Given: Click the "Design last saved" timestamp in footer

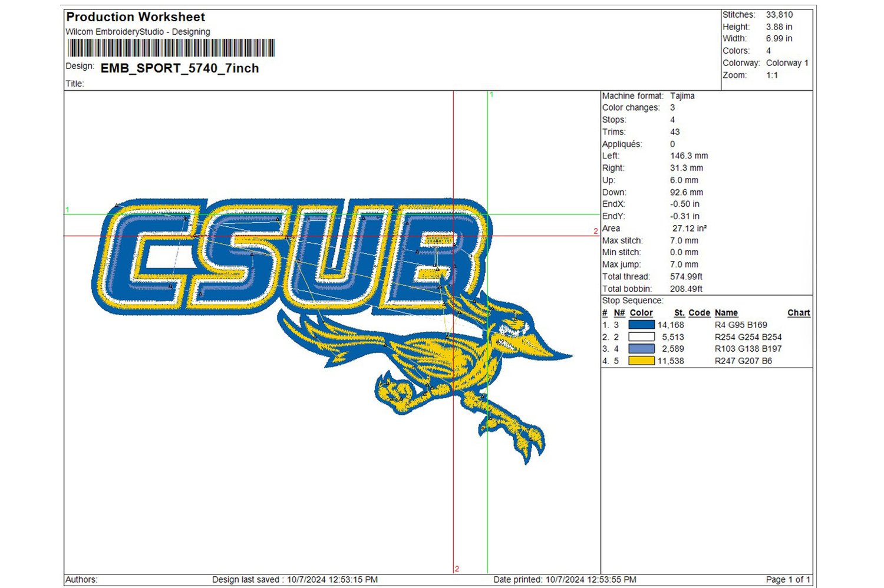Looking at the screenshot, I should 295,580.
